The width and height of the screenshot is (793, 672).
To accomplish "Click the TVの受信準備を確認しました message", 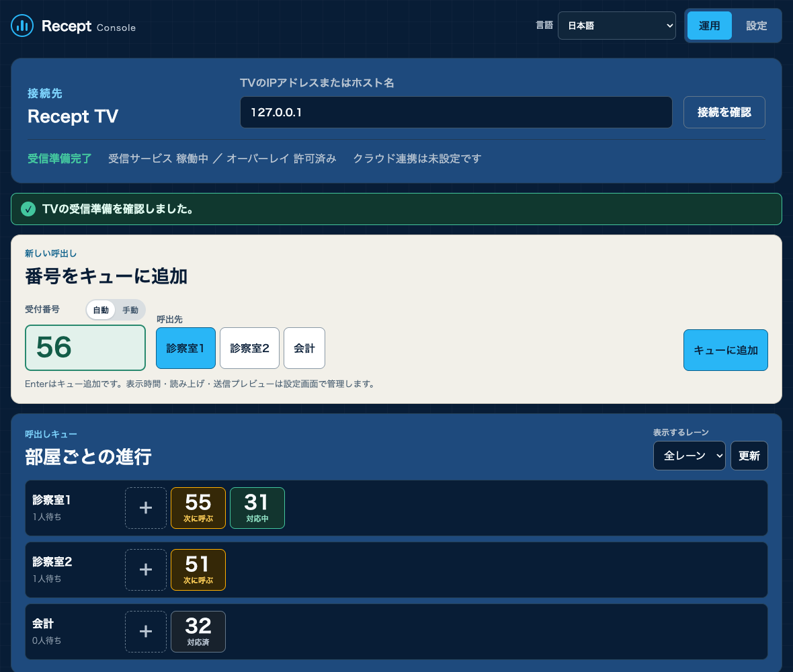I will [120, 209].
